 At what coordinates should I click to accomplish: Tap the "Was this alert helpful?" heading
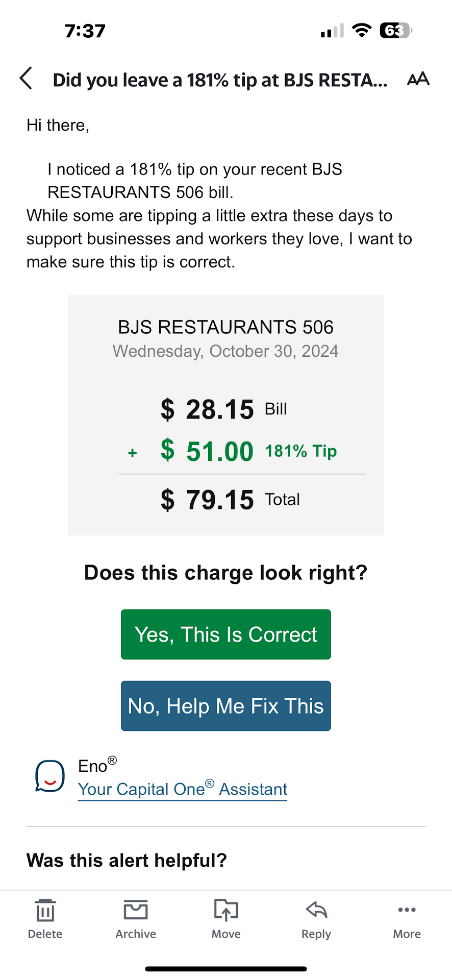[x=127, y=861]
